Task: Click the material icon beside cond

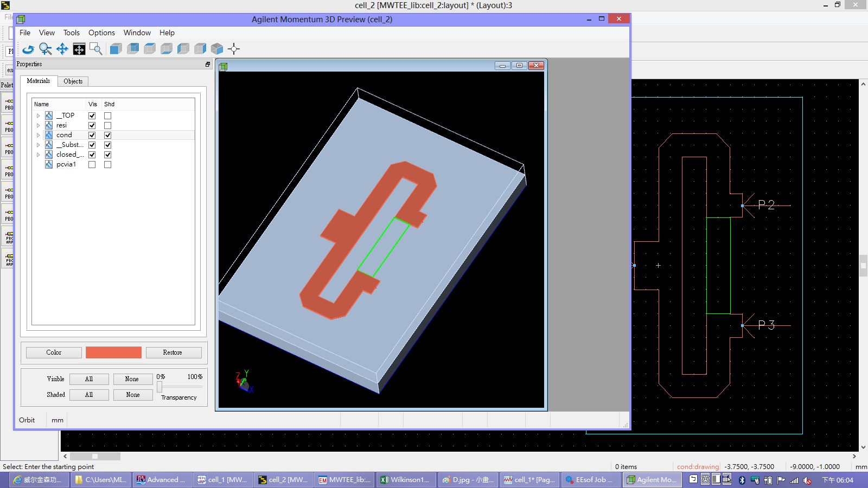Action: pos(49,135)
